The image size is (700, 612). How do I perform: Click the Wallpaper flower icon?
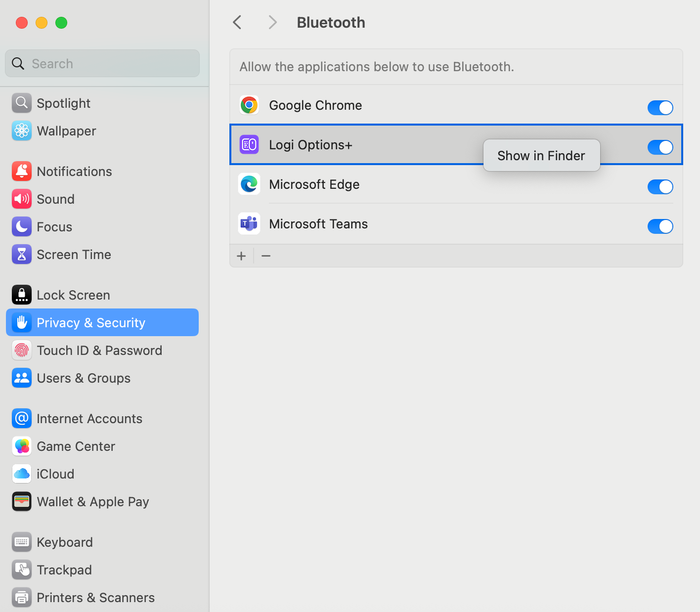22,131
